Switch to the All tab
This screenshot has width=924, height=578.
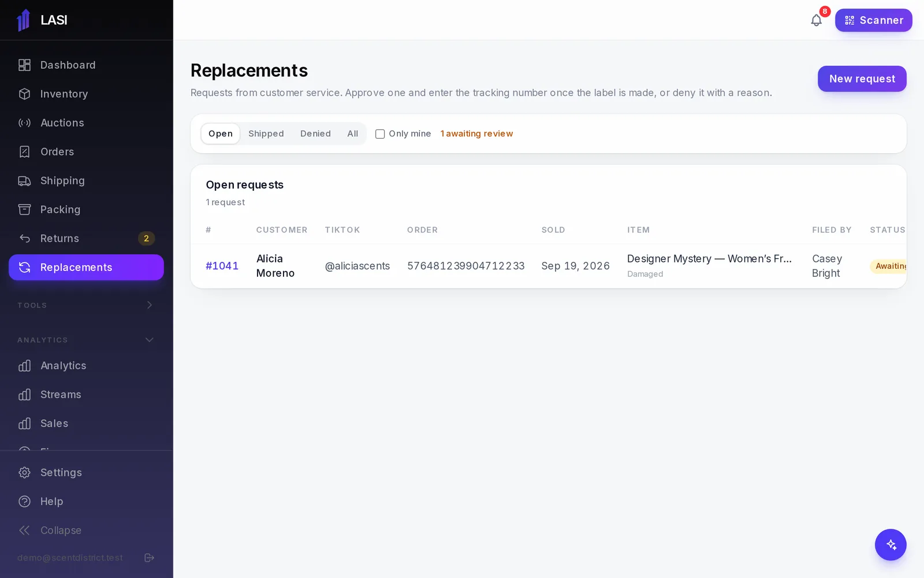pos(353,134)
